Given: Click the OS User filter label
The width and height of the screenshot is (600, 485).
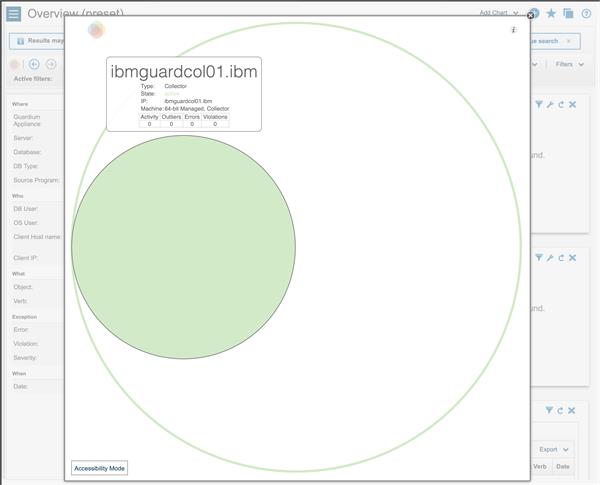Looking at the screenshot, I should click(26, 222).
